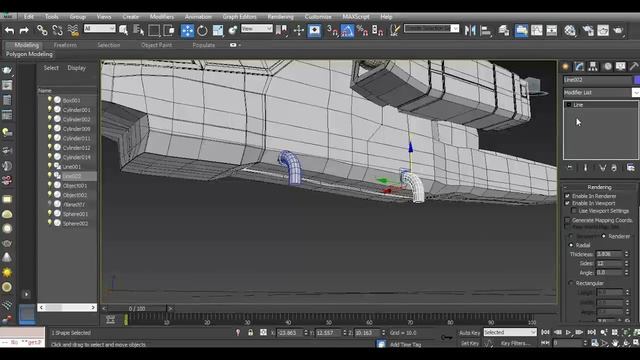Toggle the Angle Snap icon
The width and height of the screenshot is (640, 360).
347,31
